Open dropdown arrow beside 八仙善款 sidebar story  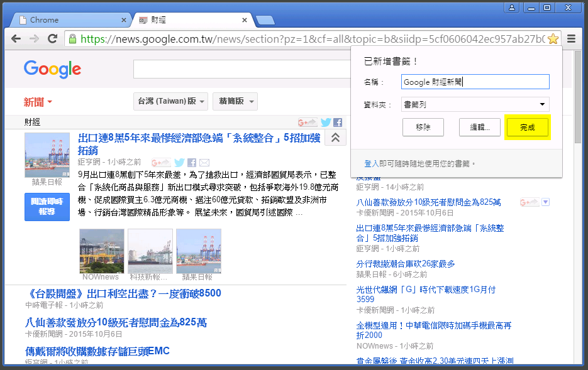(x=546, y=202)
